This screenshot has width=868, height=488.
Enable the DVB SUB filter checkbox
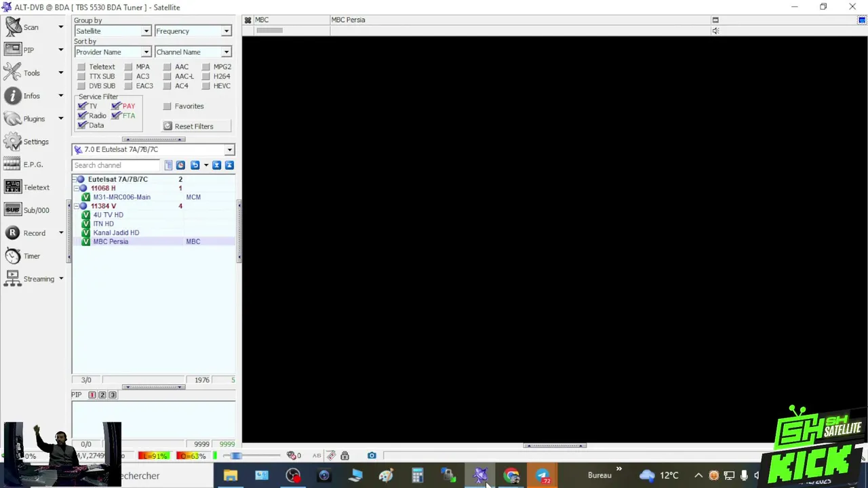click(x=81, y=86)
